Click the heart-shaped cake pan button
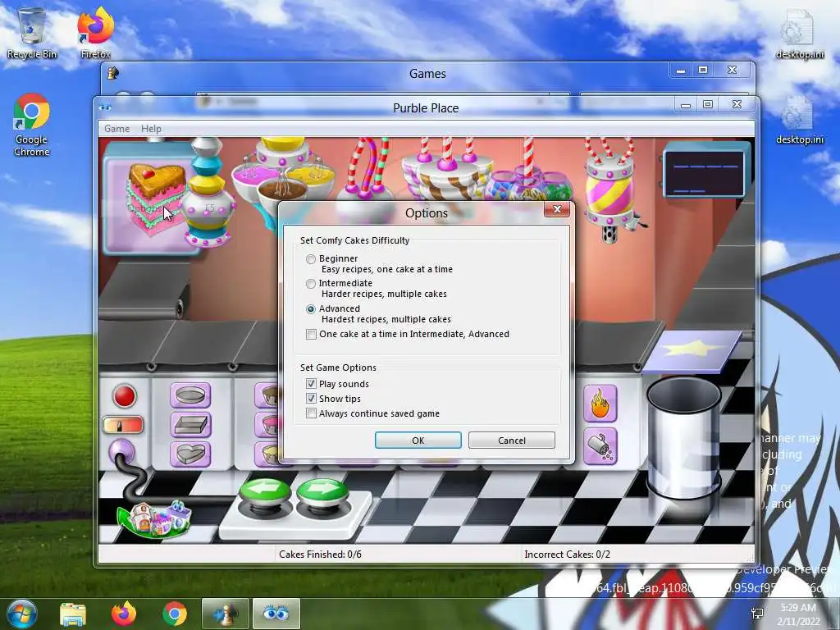This screenshot has width=840, height=630. point(190,454)
